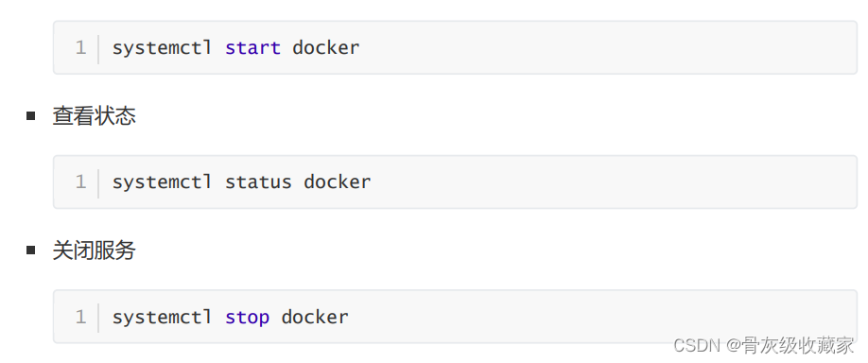
Task: Click systemctl in the stop command
Action: pyautogui.click(x=163, y=318)
